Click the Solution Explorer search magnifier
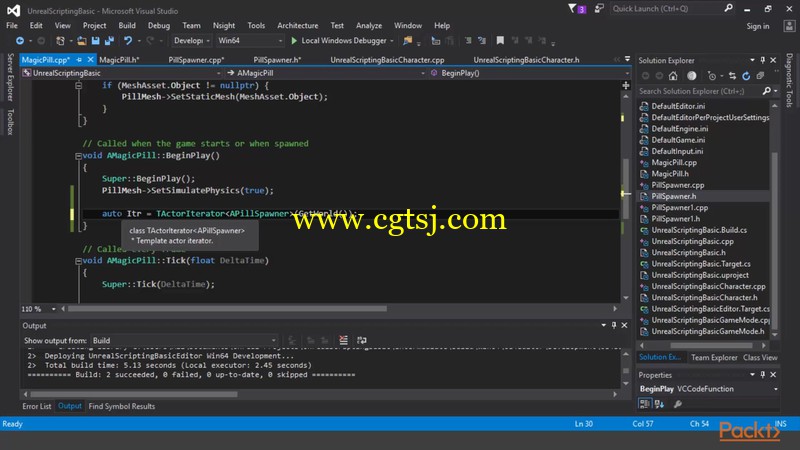 tap(766, 91)
